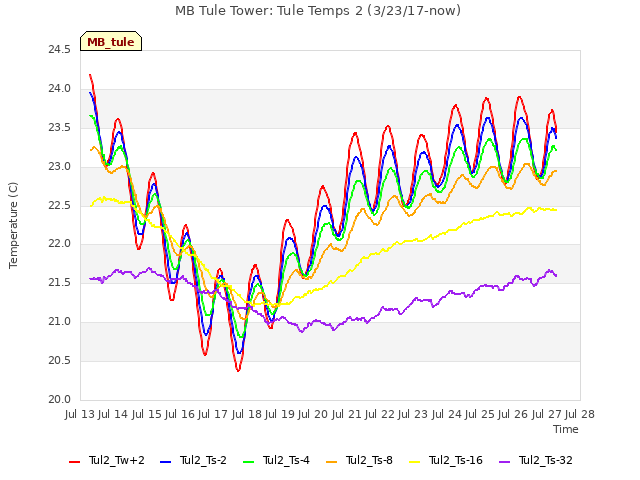Viewport: 640px width, 480px height.
Task: Click the 24.5 y-axis tick label
Action: (59, 50)
